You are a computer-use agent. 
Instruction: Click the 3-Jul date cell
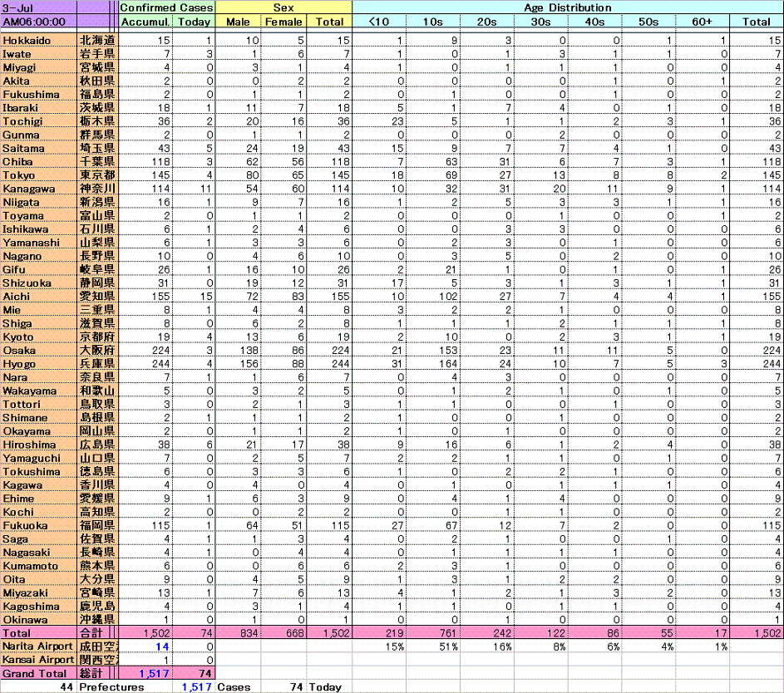[38, 7]
